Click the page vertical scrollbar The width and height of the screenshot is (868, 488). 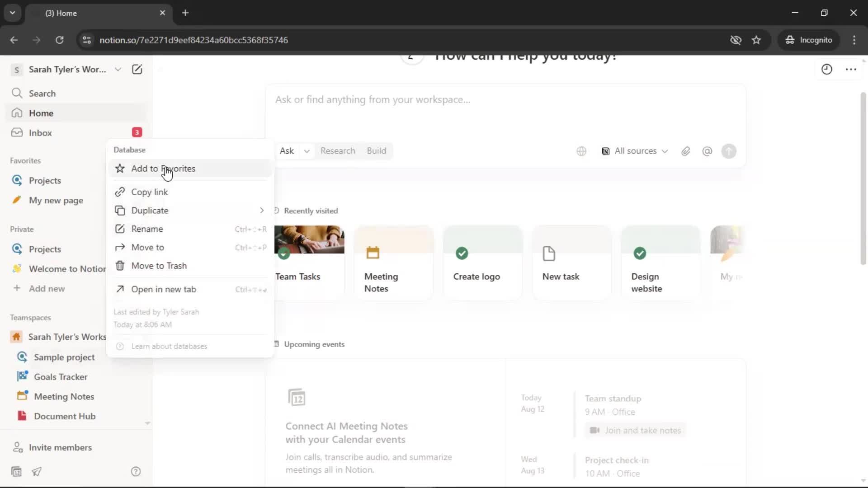click(x=863, y=178)
